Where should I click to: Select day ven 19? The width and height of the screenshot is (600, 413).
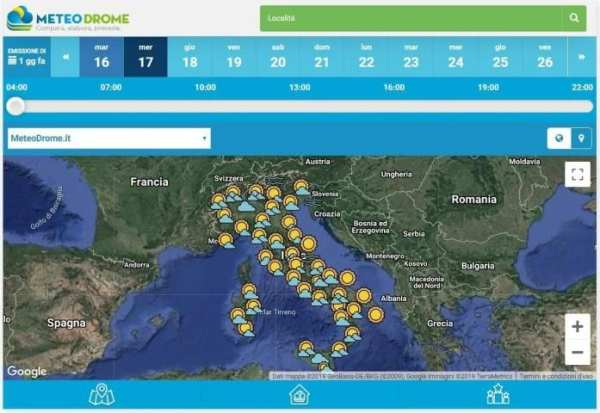234,57
